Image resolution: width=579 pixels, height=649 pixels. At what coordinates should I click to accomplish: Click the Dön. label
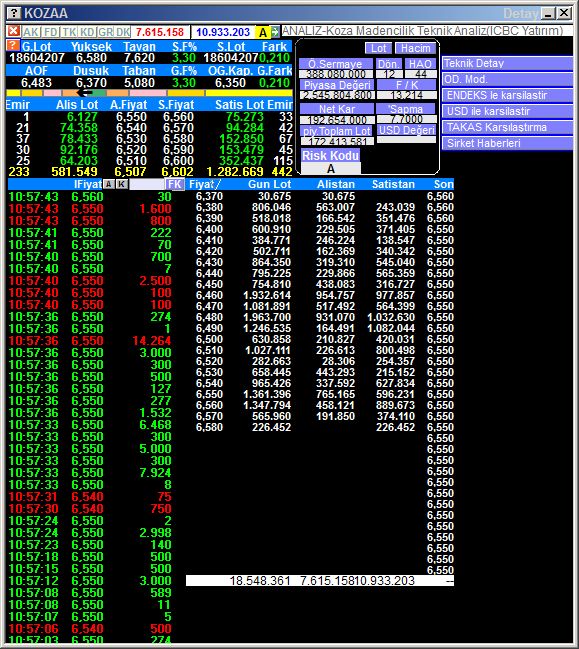coord(389,64)
